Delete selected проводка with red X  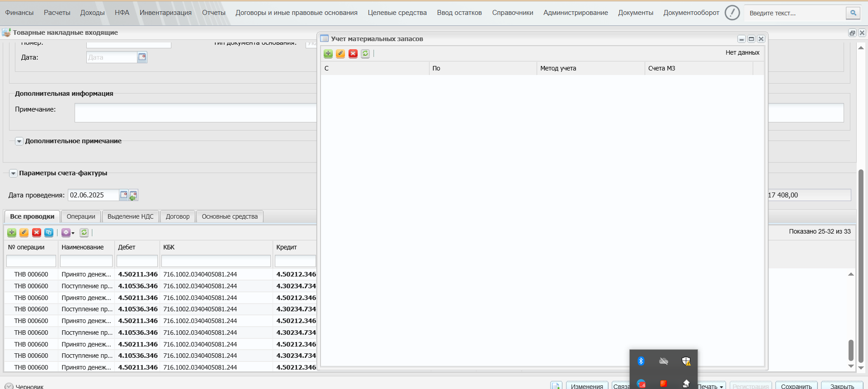pyautogui.click(x=37, y=233)
